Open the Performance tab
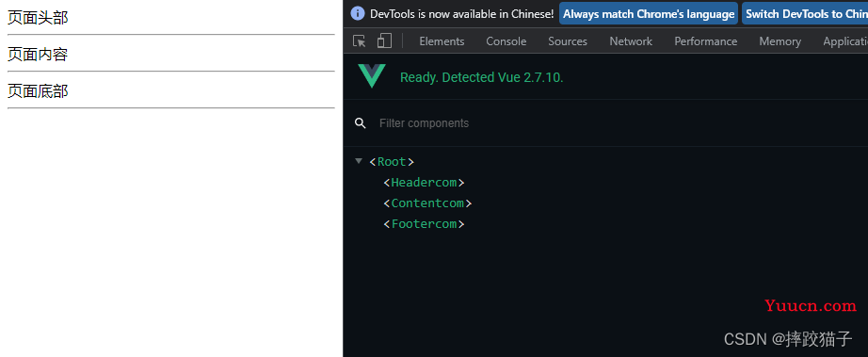868x357 pixels. point(705,41)
